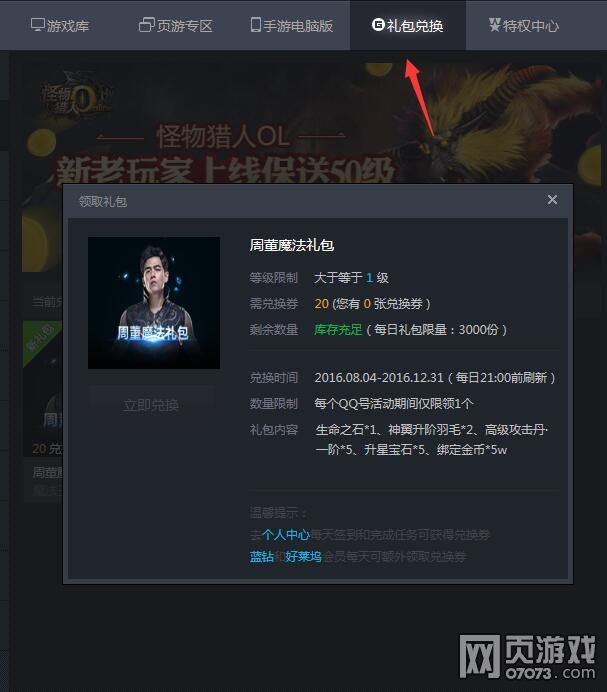Click the monitor icon beside 游戏库
The image size is (607, 692).
click(x=38, y=25)
